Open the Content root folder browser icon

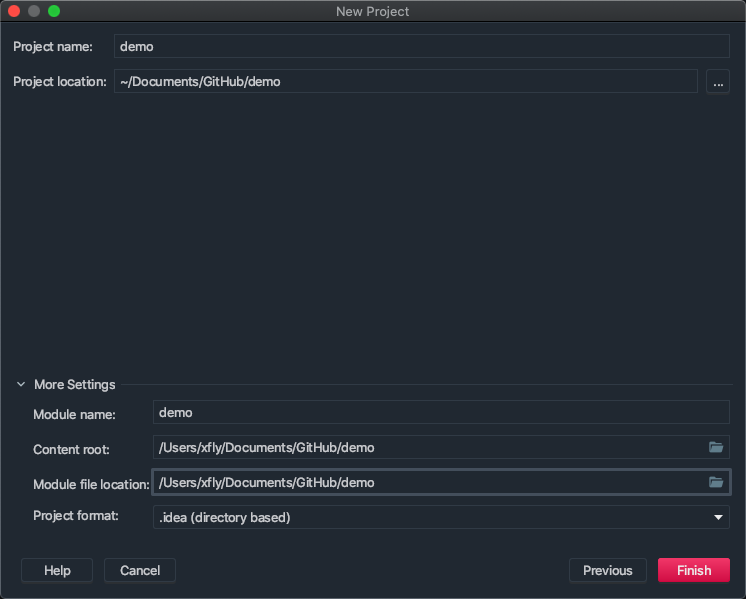(716, 447)
